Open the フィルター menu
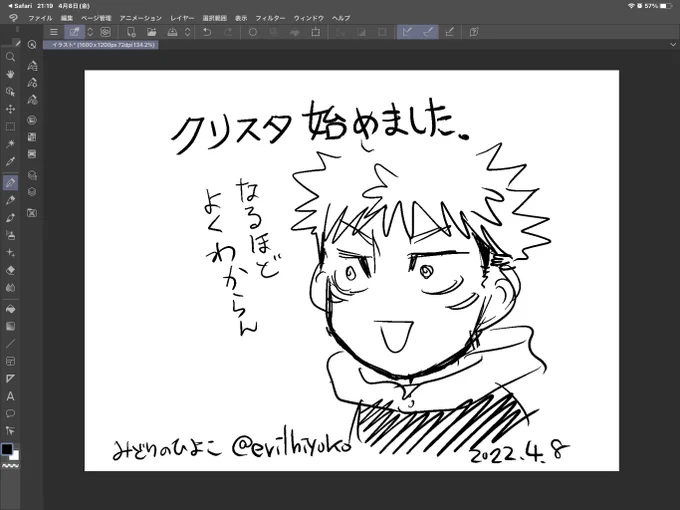 pyautogui.click(x=270, y=18)
